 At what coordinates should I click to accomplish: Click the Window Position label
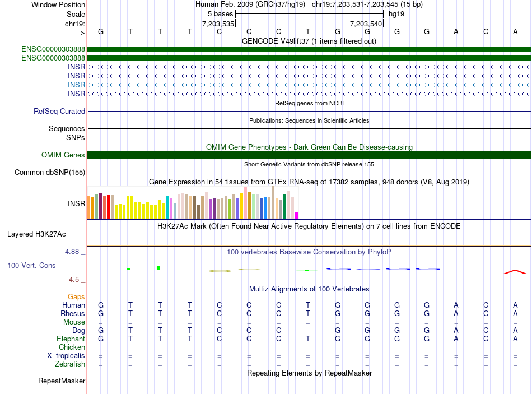(x=58, y=4)
